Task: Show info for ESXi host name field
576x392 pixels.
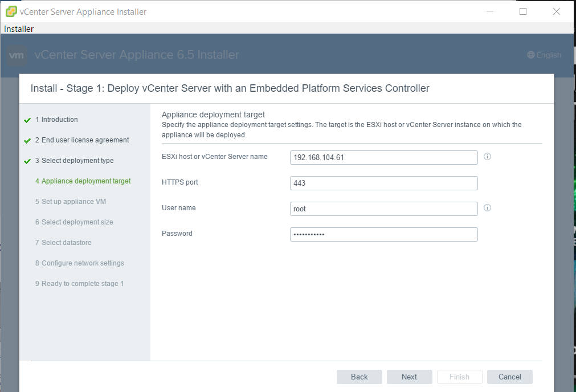Action: (x=487, y=157)
